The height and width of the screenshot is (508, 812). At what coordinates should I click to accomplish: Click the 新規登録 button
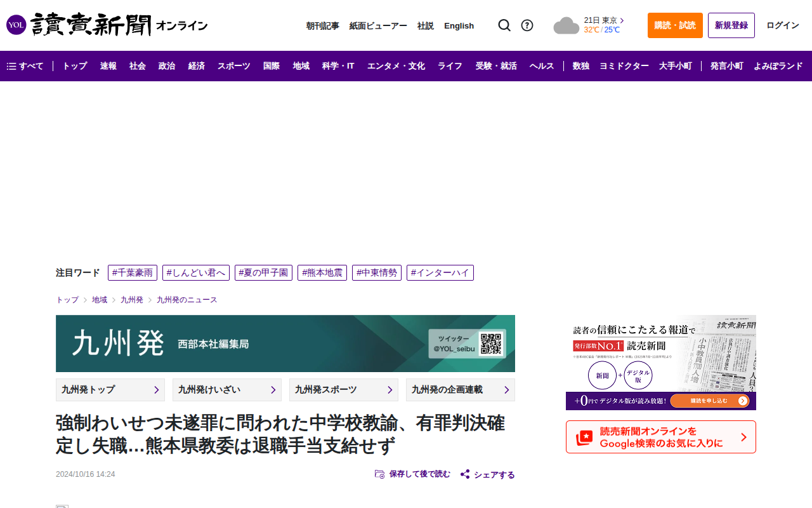click(x=731, y=25)
